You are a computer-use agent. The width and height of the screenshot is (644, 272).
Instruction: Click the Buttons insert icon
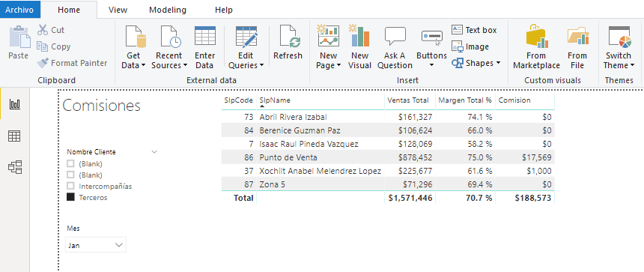coord(431,37)
